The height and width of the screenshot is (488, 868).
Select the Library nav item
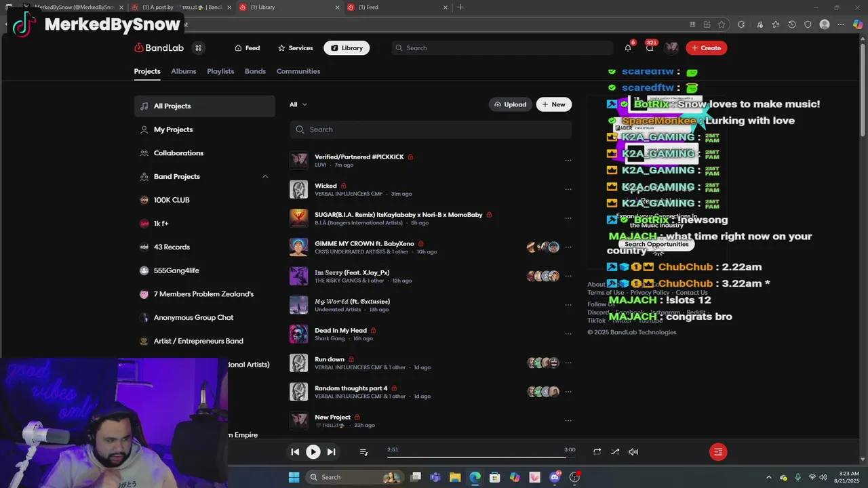347,48
